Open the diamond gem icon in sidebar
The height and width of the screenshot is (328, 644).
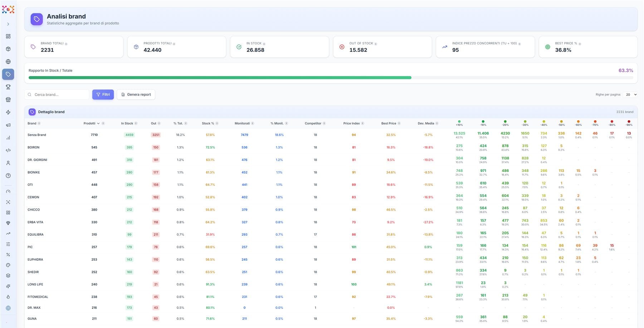click(x=8, y=223)
